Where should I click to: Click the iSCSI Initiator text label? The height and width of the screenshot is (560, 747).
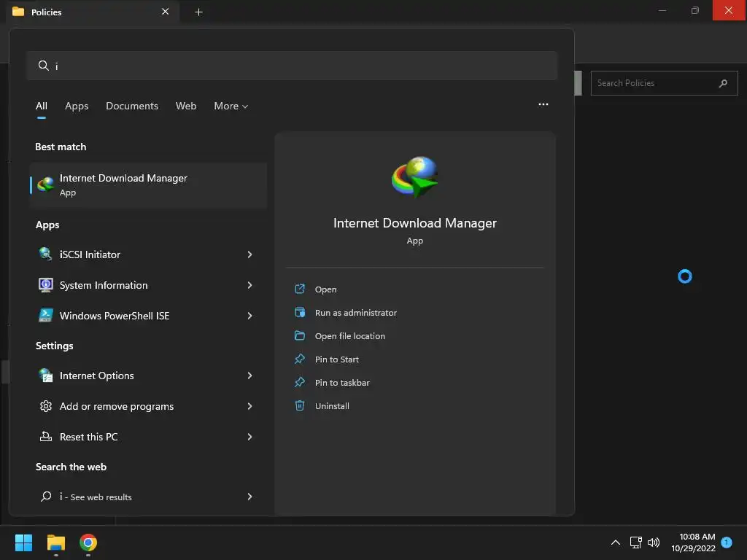(x=90, y=254)
